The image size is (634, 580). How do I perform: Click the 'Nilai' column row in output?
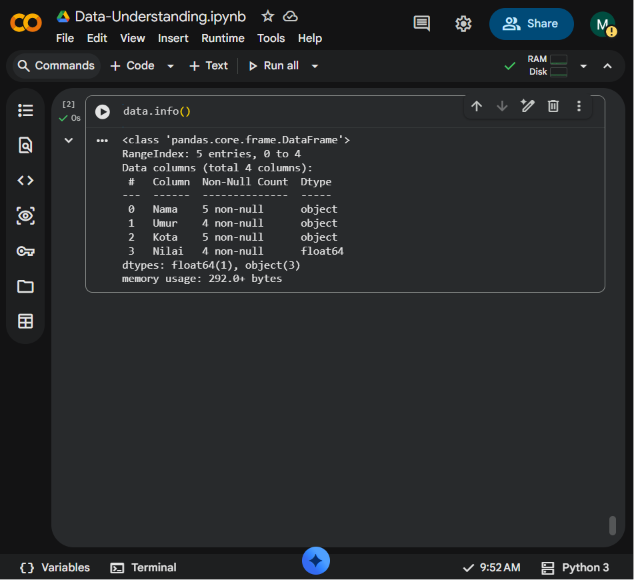coord(232,251)
